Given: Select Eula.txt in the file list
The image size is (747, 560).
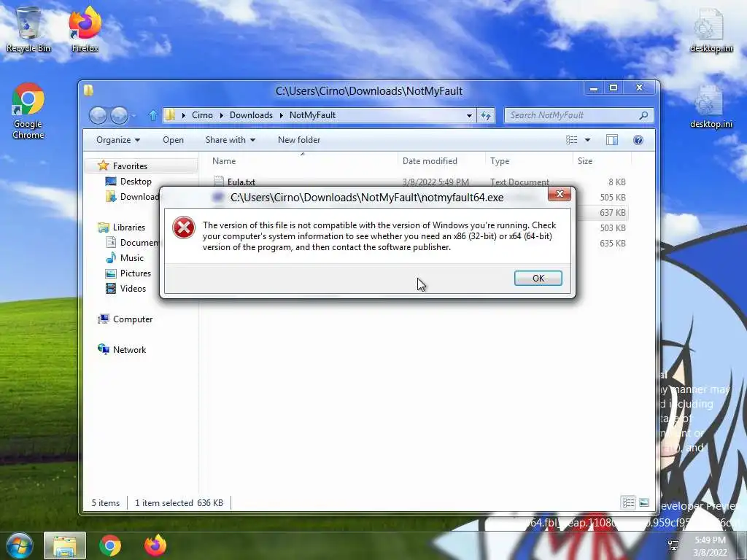Looking at the screenshot, I should [241, 182].
